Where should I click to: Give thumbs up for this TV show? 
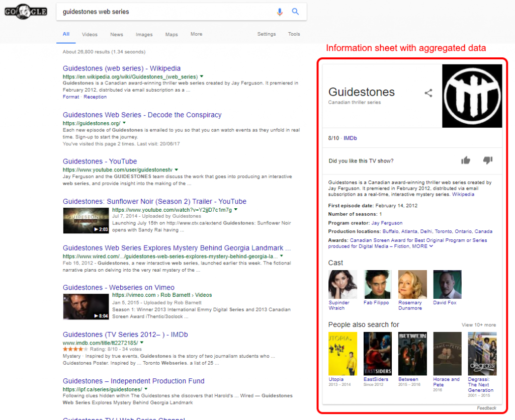465,160
